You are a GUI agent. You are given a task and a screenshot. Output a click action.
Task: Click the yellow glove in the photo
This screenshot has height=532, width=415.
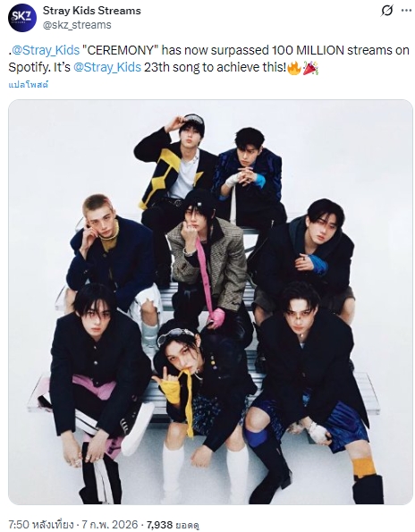tap(170, 390)
